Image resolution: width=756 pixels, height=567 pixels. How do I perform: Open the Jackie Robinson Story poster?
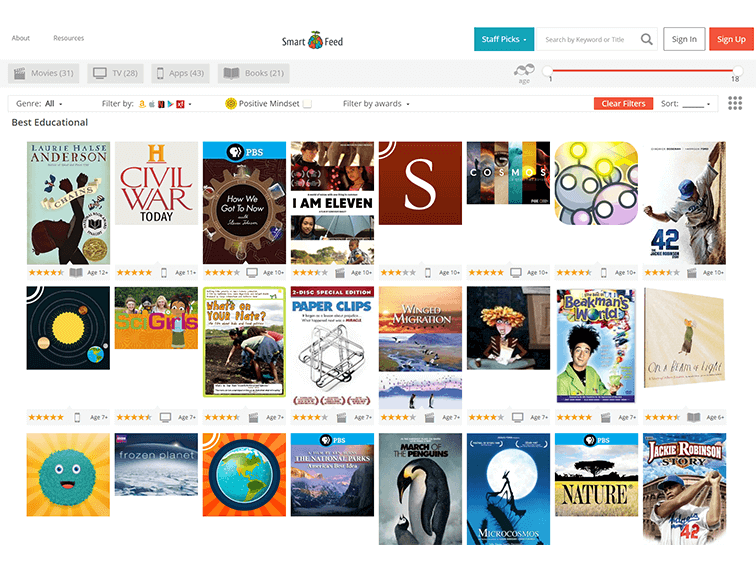(x=684, y=489)
